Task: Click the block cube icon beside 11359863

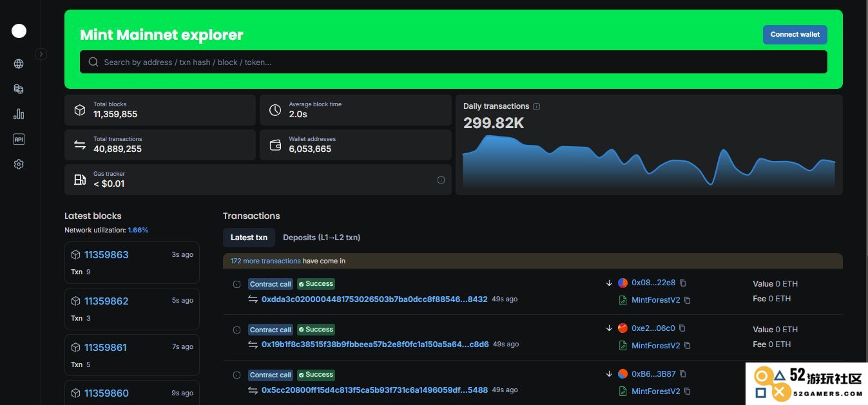Action: 75,254
